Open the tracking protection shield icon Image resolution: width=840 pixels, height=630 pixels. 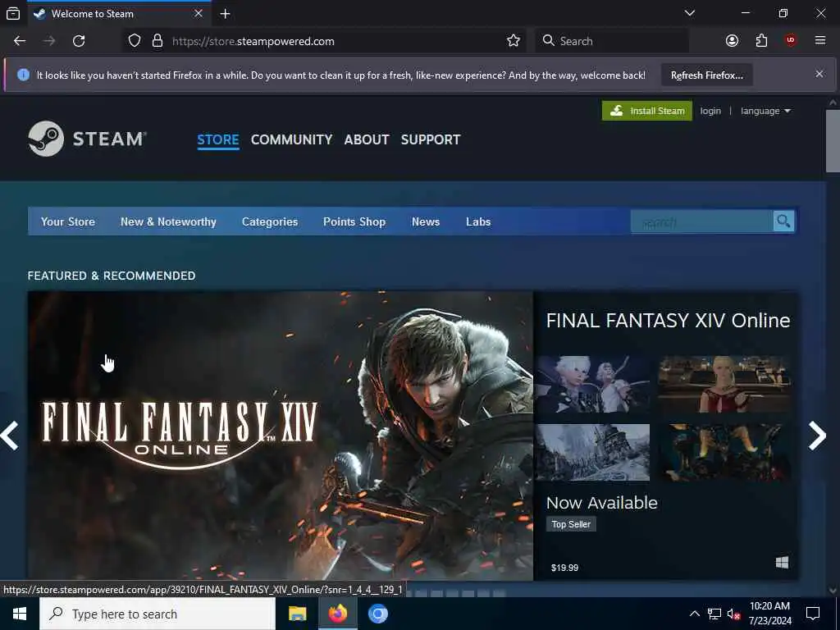click(135, 41)
